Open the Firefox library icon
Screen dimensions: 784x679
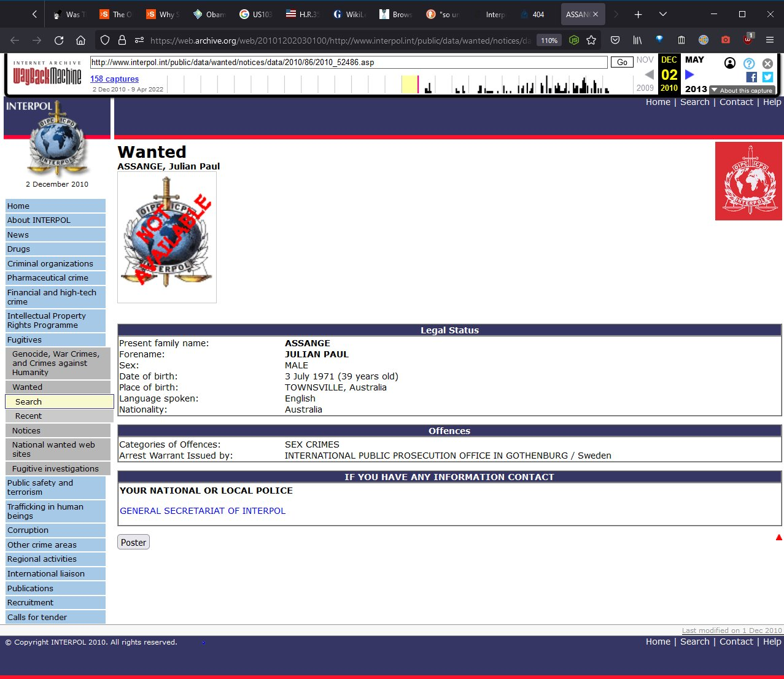coord(637,40)
